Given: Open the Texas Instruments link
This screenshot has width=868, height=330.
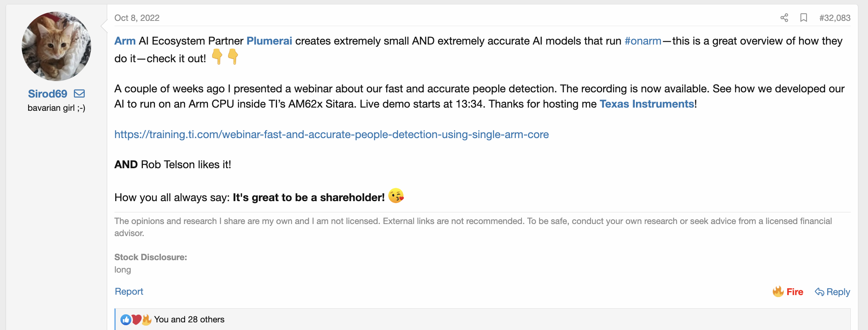Looking at the screenshot, I should (x=647, y=104).
